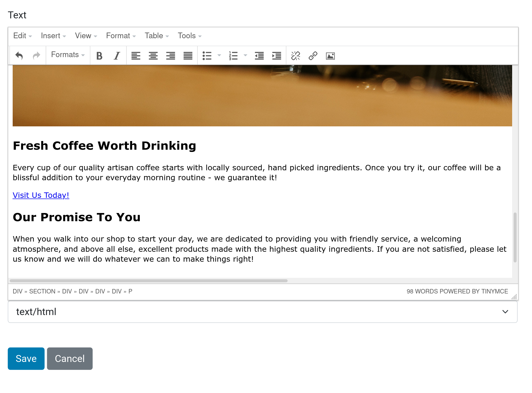532x393 pixels.
Task: Select P element in the path bar
Action: point(130,291)
